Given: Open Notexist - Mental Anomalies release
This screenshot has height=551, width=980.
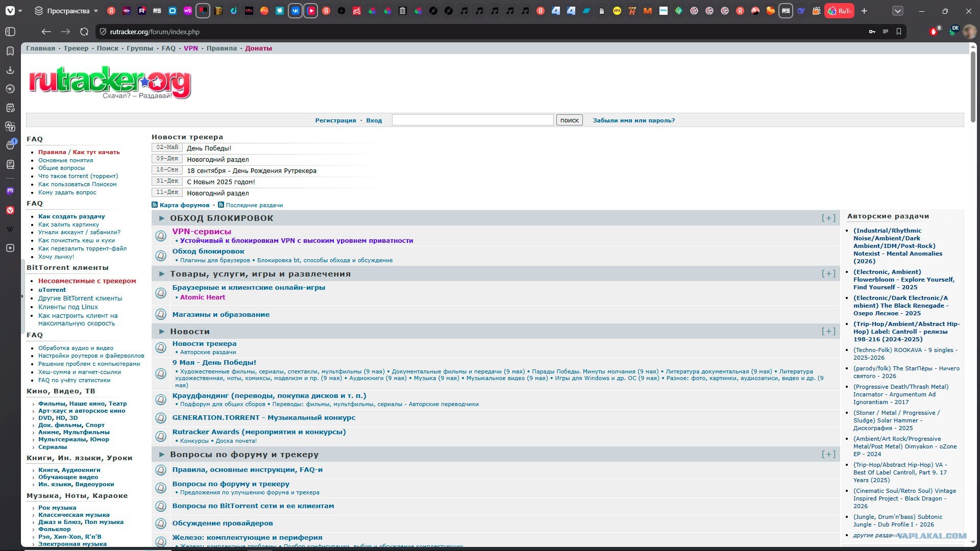Looking at the screenshot, I should pos(898,246).
